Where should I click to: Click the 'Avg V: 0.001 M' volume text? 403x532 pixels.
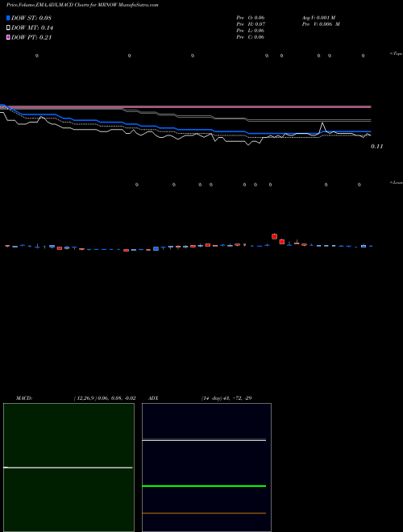coord(319,18)
